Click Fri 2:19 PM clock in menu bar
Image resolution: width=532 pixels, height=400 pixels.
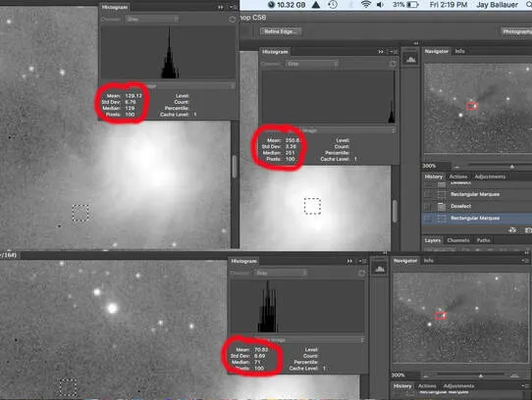coord(449,5)
